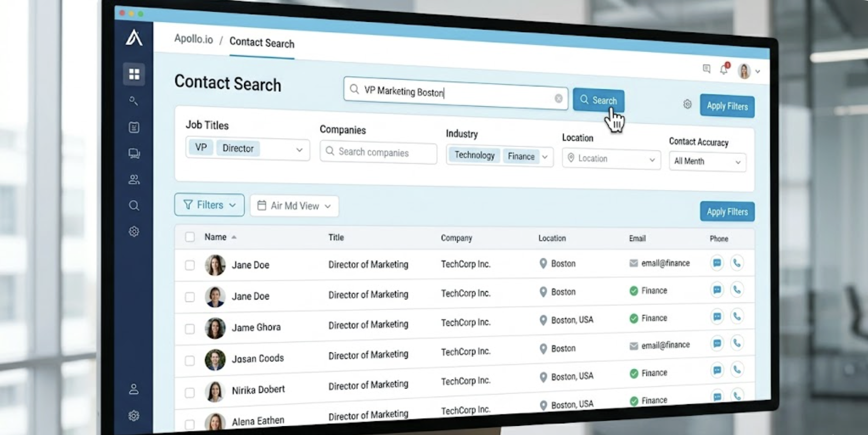Sort by the Location column header
Screen dimensions: 868x435
click(552, 238)
